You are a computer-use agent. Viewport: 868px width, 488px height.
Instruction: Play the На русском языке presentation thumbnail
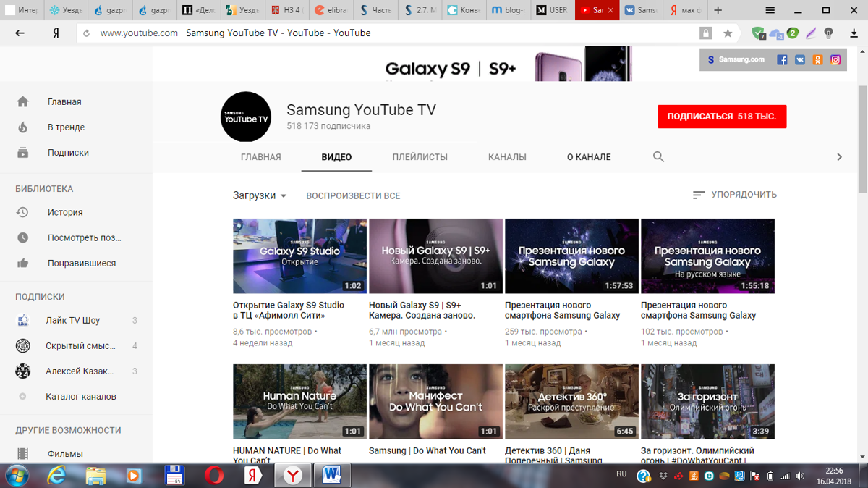(707, 256)
